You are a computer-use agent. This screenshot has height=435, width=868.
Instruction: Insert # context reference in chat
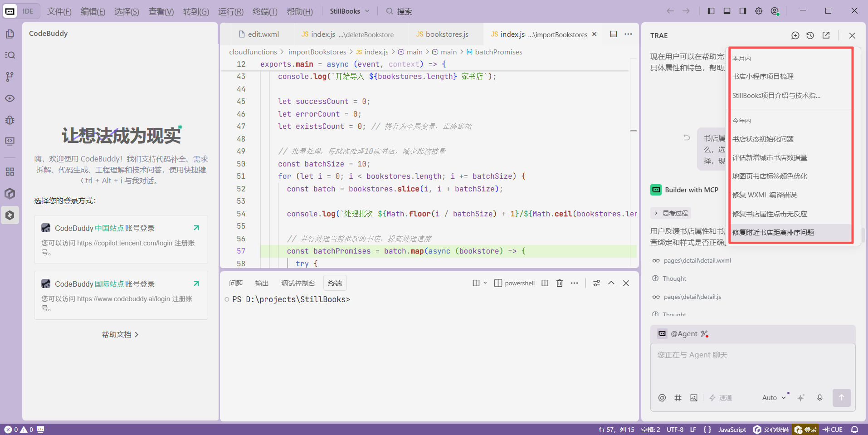pyautogui.click(x=678, y=398)
